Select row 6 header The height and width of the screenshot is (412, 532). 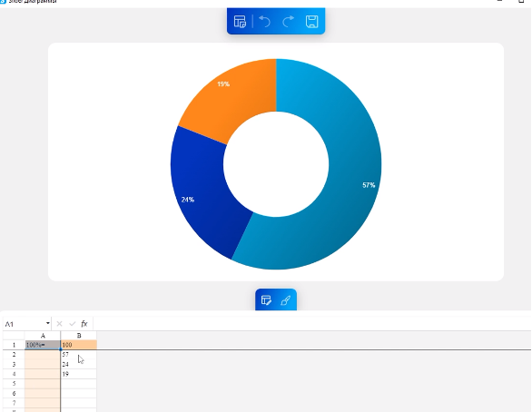tap(14, 393)
